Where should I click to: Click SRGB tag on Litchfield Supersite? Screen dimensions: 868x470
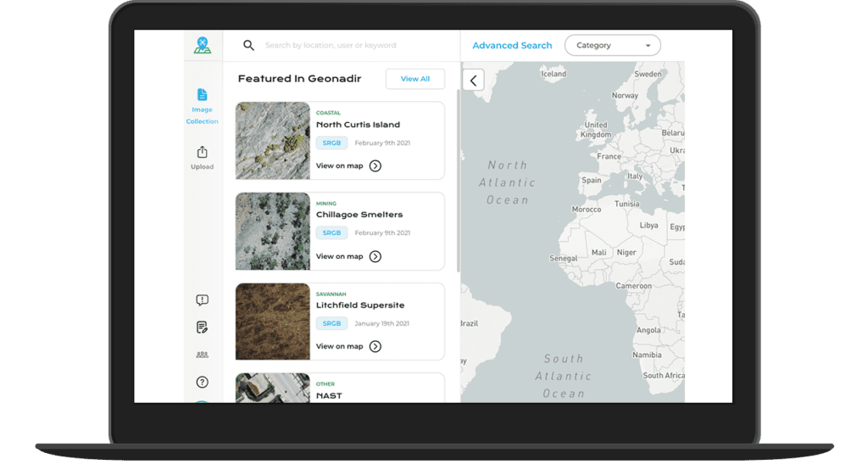(x=331, y=323)
